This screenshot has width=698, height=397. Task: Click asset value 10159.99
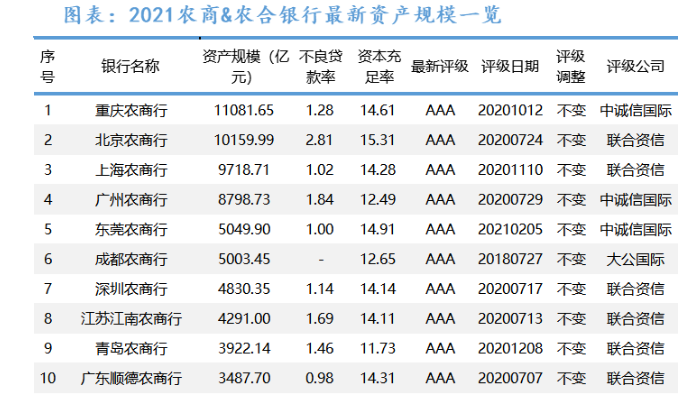click(x=244, y=140)
